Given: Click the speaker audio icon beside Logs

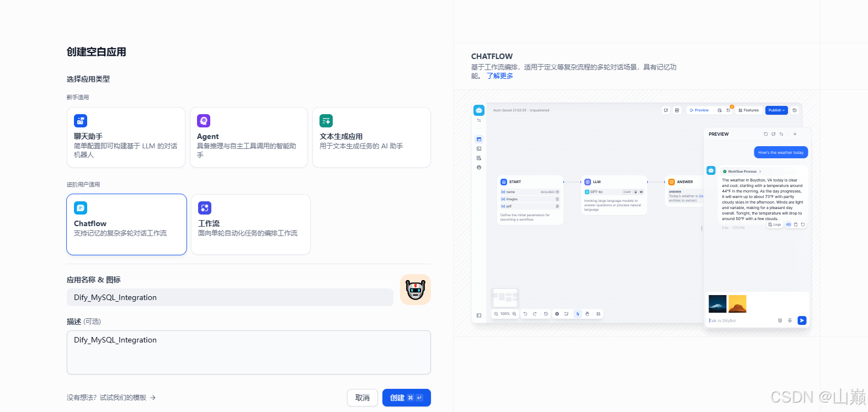Looking at the screenshot, I should [x=789, y=224].
